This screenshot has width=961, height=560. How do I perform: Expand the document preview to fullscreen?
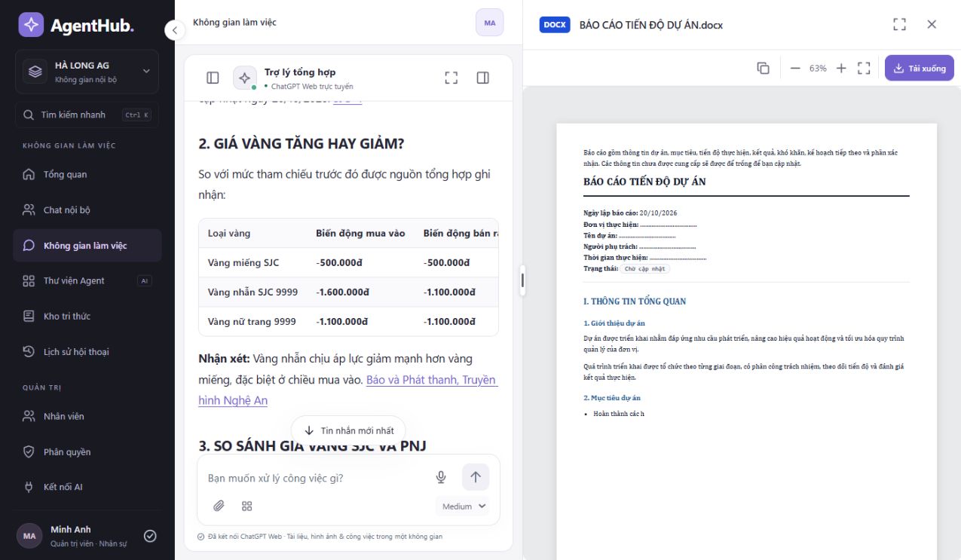[x=899, y=24]
